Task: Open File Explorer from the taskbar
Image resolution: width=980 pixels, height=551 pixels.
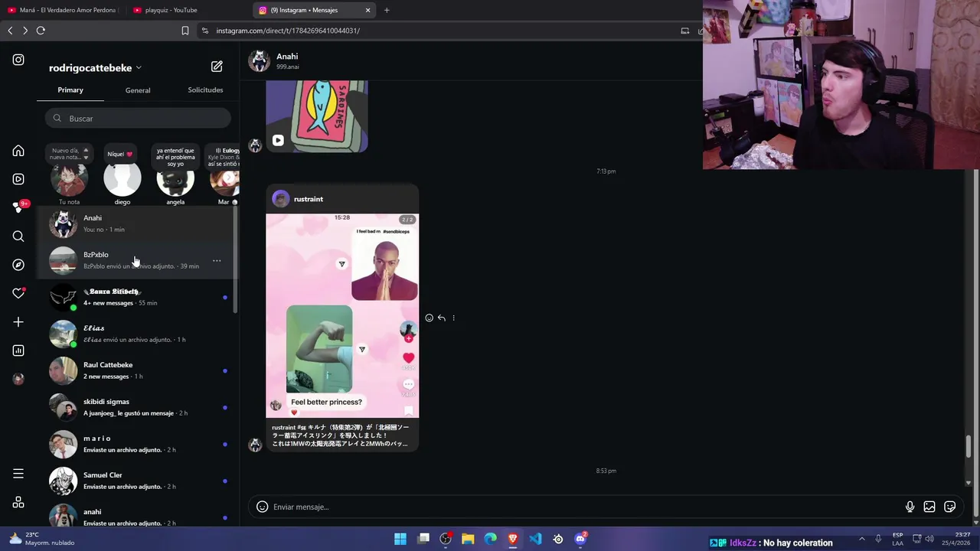Action: click(468, 539)
